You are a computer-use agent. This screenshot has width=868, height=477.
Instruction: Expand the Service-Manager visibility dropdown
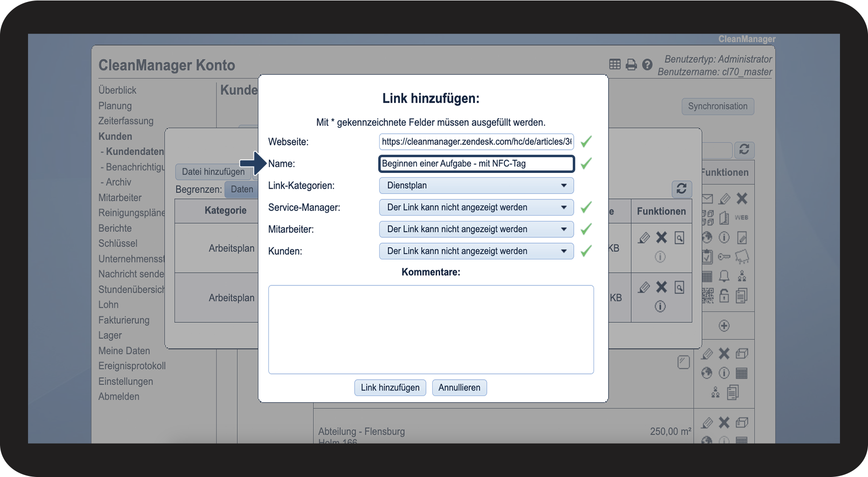[476, 207]
